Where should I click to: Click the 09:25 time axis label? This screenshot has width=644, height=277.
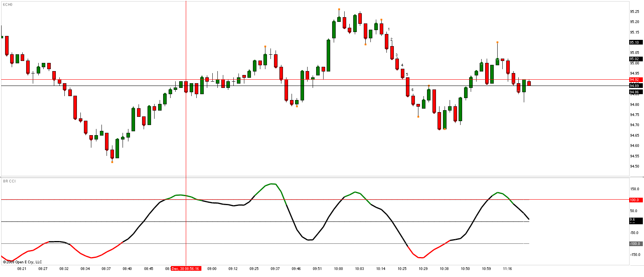(x=254, y=269)
